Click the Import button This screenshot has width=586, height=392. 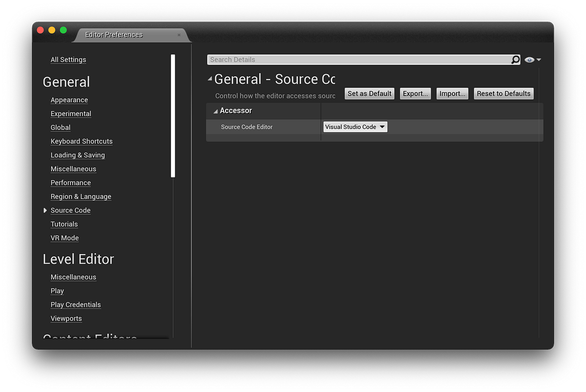click(452, 93)
